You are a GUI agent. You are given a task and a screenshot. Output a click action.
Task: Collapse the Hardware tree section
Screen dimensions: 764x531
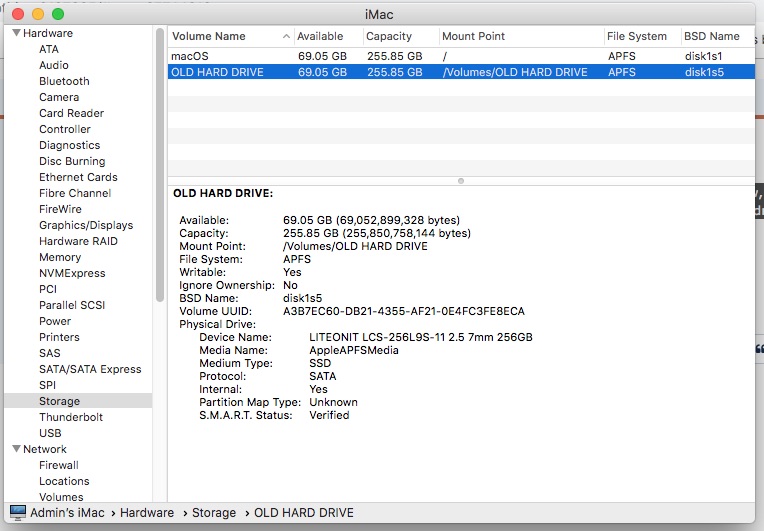pos(17,33)
